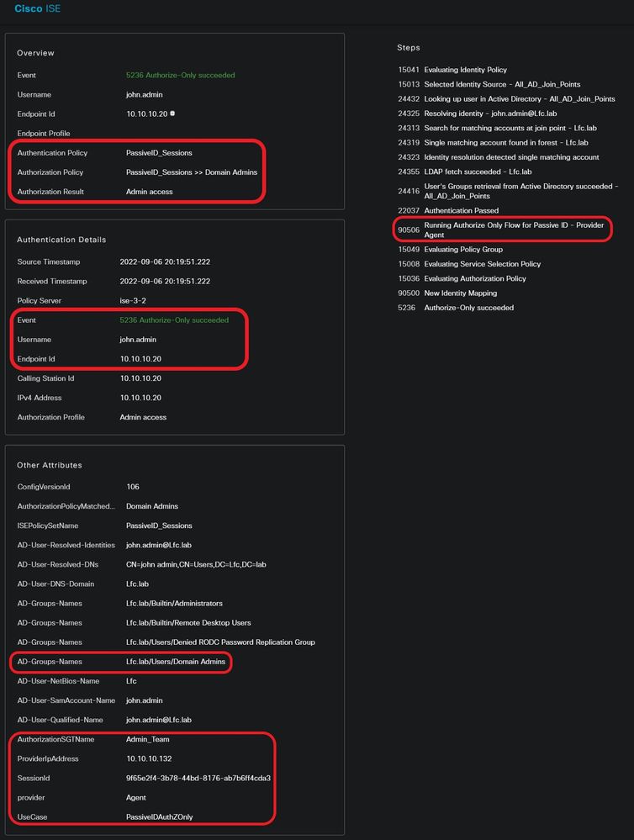Click the Policy Server ise-3-2 value
The width and height of the screenshot is (634, 840).
pos(137,300)
